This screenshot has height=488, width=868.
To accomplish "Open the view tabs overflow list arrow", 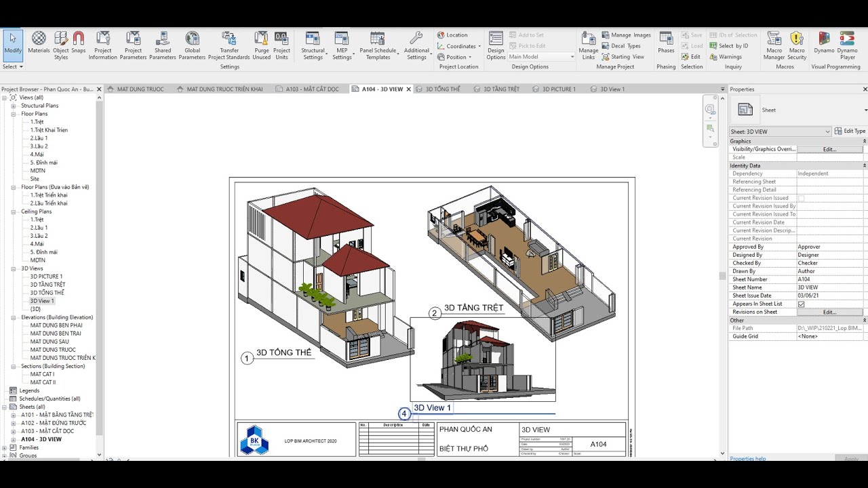I will (x=722, y=89).
